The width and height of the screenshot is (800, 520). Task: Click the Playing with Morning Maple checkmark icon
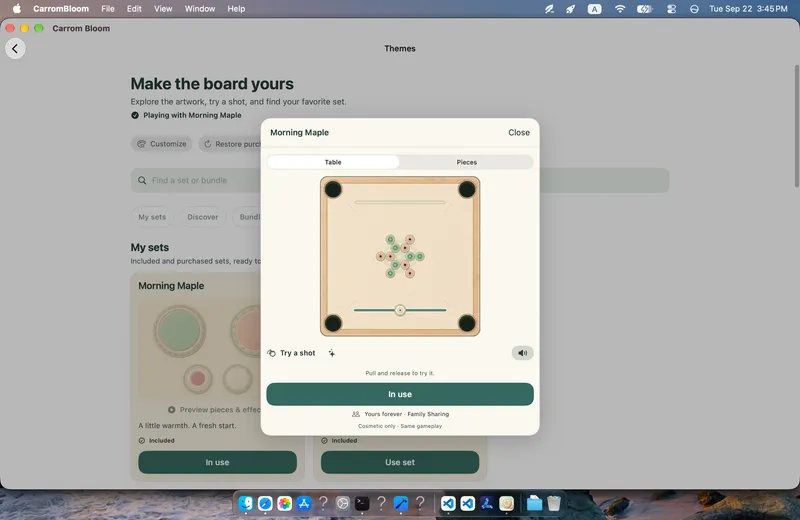point(135,115)
